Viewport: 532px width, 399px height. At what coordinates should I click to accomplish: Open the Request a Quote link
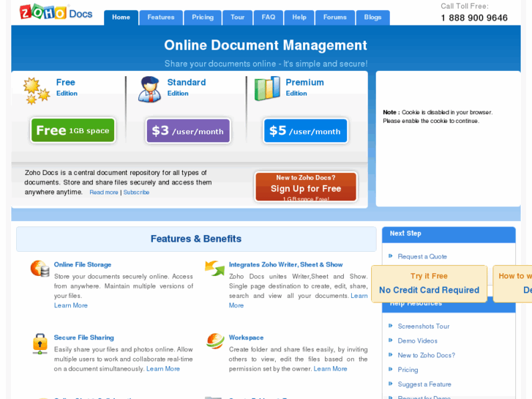point(422,256)
